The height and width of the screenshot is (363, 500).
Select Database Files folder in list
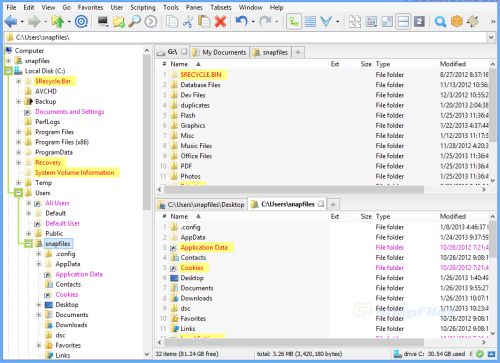(200, 85)
